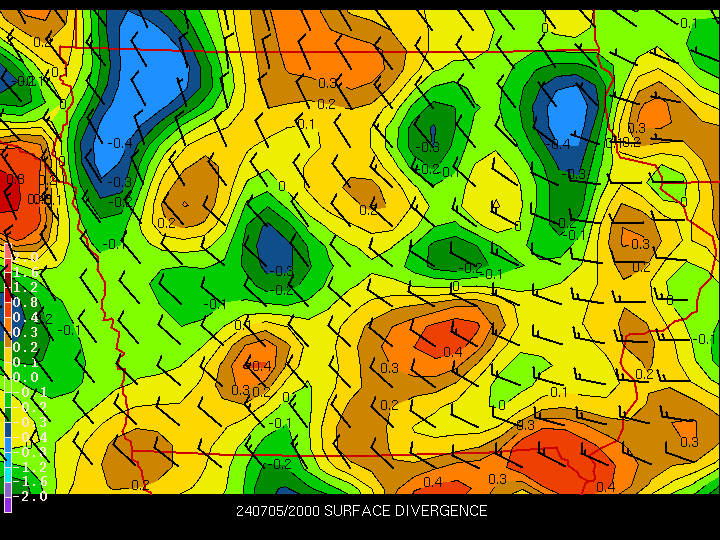
Task: Click the 0.3 label in the top orange region
Action: 327,83
